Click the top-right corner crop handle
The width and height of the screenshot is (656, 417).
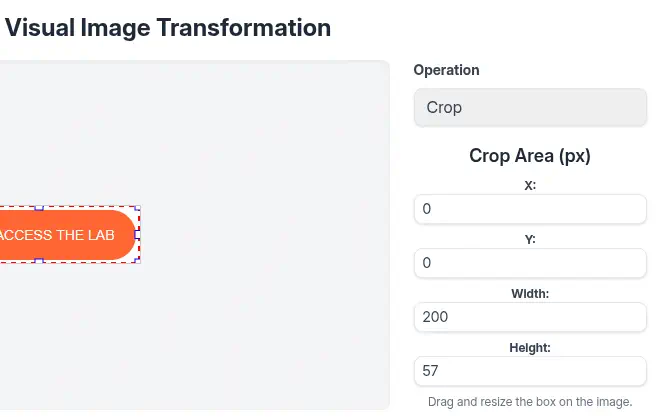coord(138,208)
